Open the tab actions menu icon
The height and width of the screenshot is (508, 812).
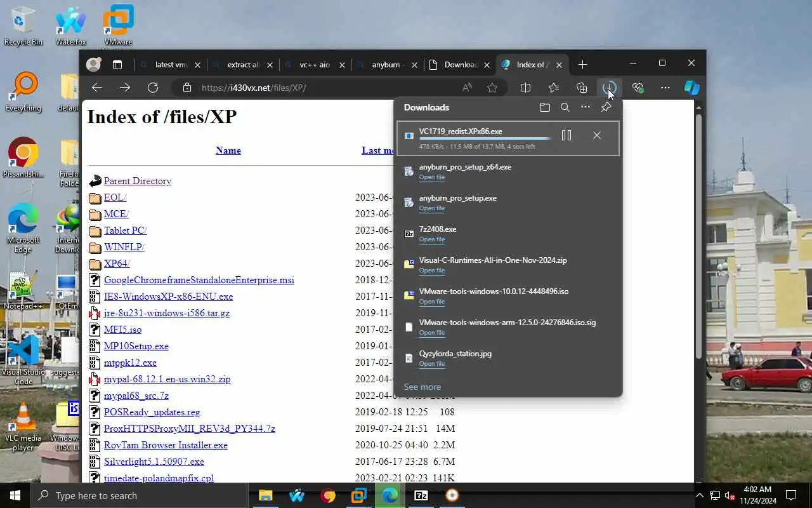117,65
